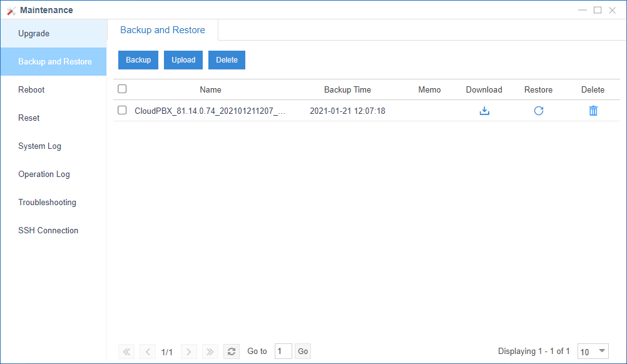Click the blue Backup button
This screenshot has height=364, width=627.
point(138,60)
